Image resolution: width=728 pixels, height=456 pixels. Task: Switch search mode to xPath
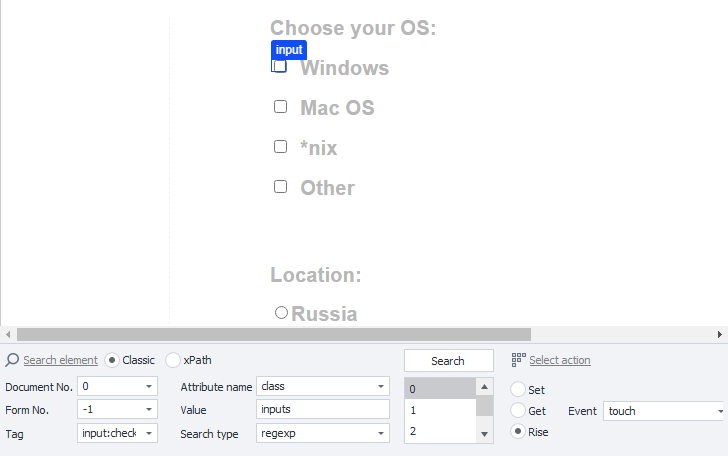173,360
